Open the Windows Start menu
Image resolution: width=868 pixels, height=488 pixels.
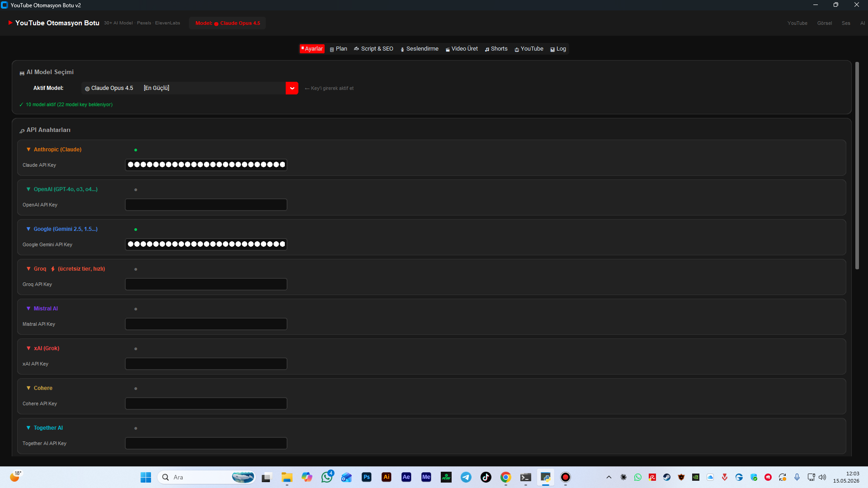point(146,477)
